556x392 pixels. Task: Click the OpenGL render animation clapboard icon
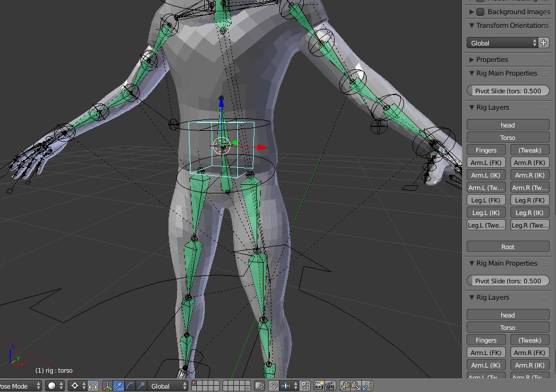[330, 386]
